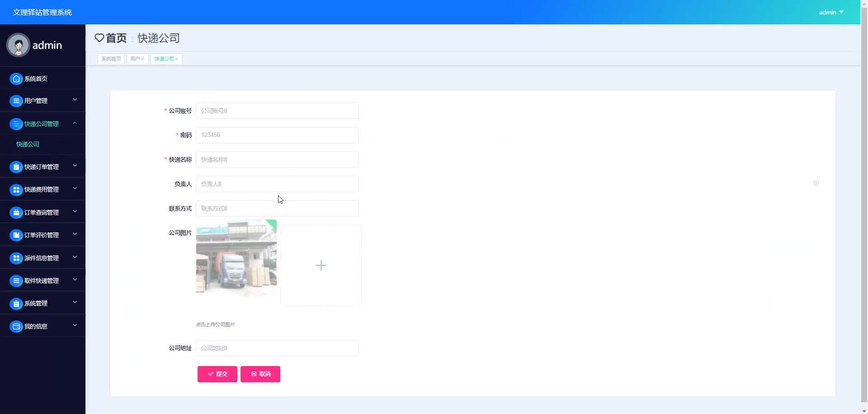Screen dimensions: 868x414
Task: Expand the 快递订单管理 chevron
Action: 75,166
